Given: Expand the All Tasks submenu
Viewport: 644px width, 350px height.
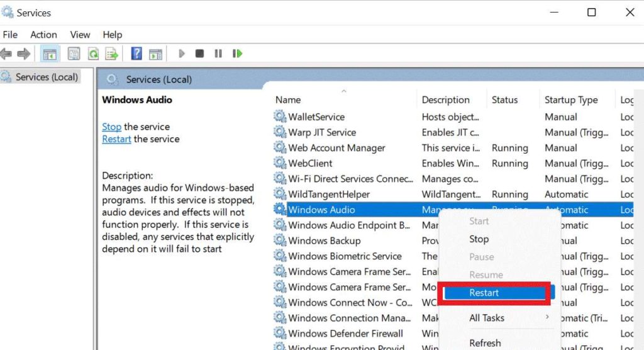Looking at the screenshot, I should (487, 318).
